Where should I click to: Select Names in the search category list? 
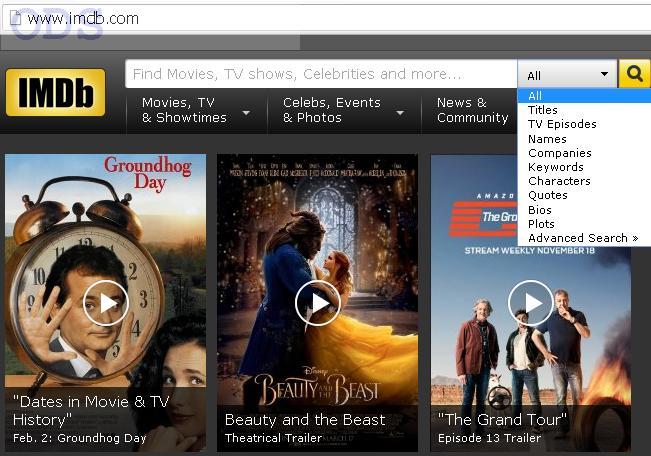point(547,139)
